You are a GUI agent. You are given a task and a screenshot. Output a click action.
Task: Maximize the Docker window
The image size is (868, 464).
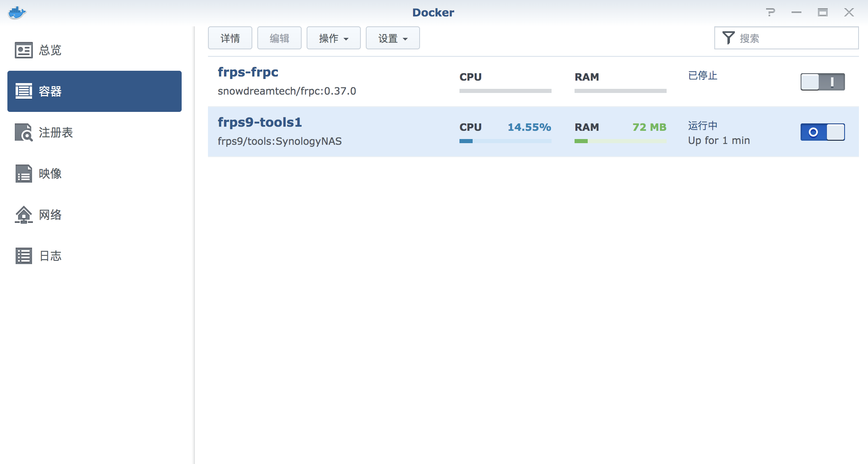tap(823, 12)
